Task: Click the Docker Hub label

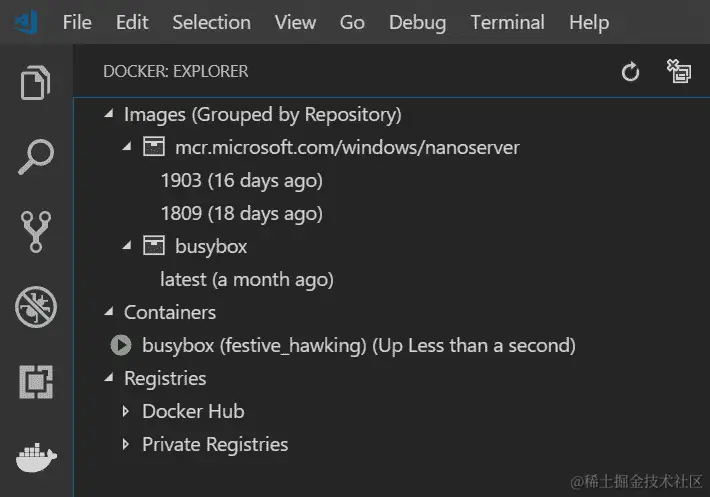Action: [193, 411]
